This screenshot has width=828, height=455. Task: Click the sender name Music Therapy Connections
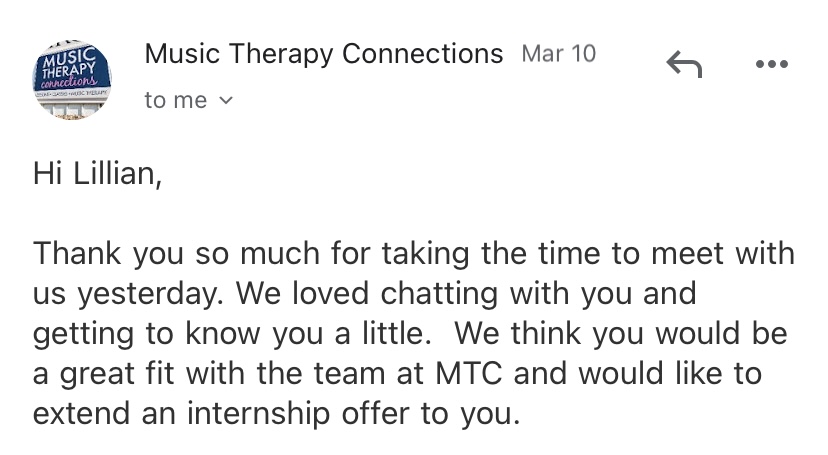point(323,53)
